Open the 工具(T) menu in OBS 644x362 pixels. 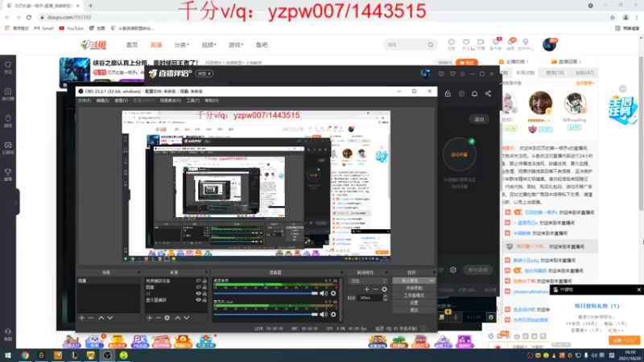click(x=193, y=101)
